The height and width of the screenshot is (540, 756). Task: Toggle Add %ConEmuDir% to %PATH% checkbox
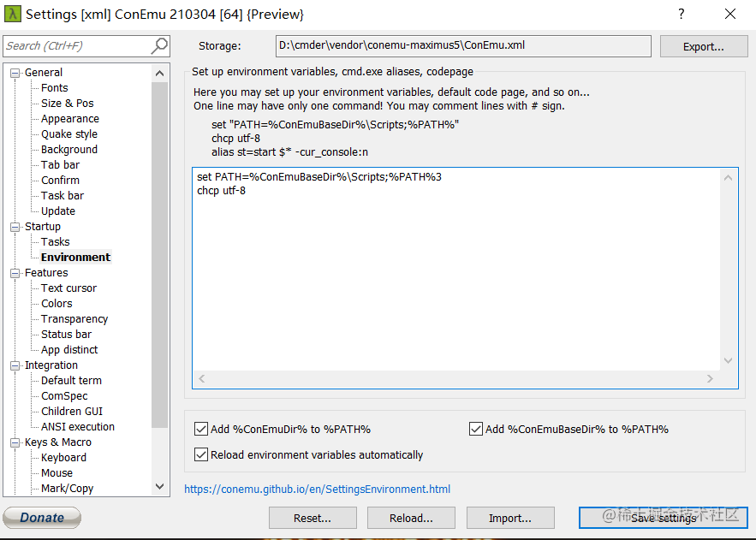tap(201, 429)
